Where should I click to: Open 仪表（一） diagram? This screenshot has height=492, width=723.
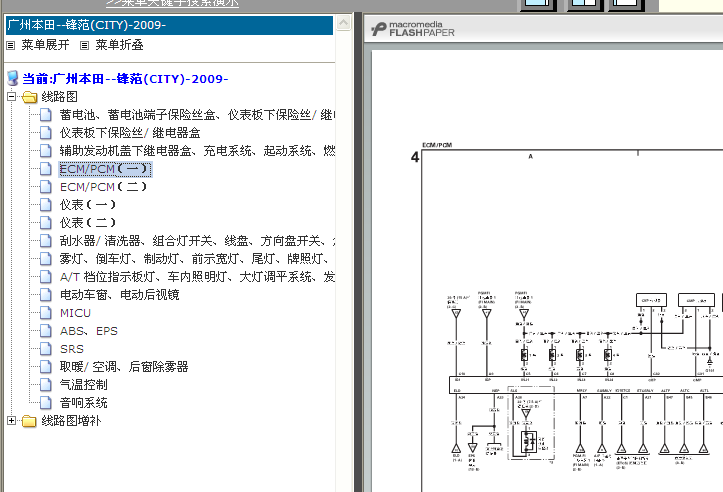88,205
